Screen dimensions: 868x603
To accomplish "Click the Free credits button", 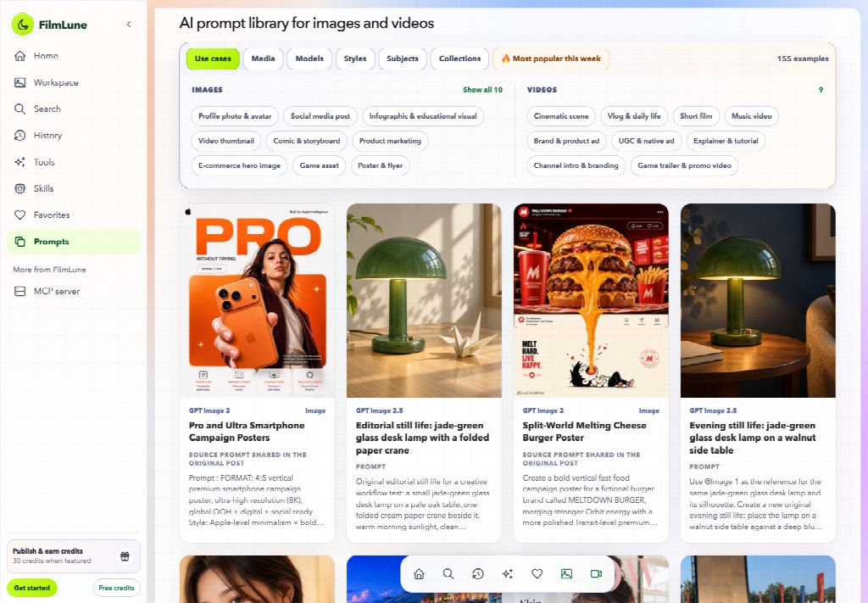I will pos(116,588).
